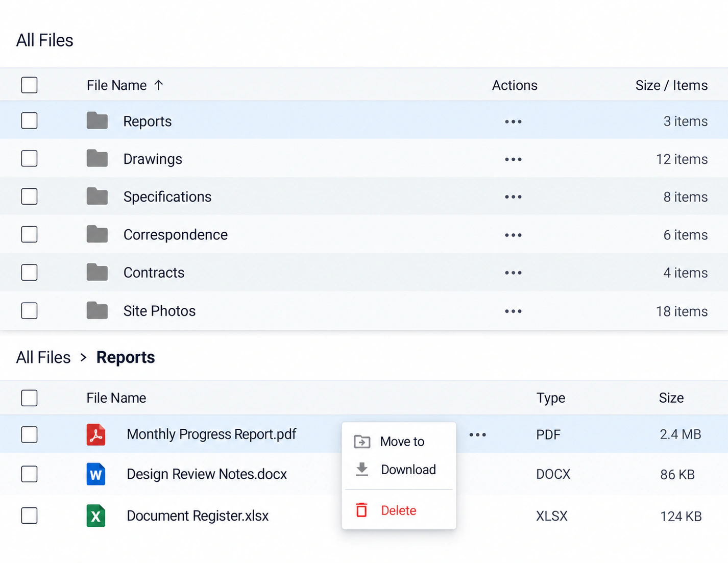Check the Contracts folder checkbox
This screenshot has height=563, width=728.
[29, 273]
